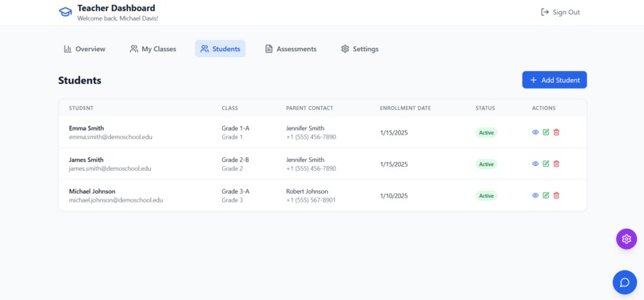The height and width of the screenshot is (300, 644).
Task: Open the Overview tab
Action: pos(85,49)
